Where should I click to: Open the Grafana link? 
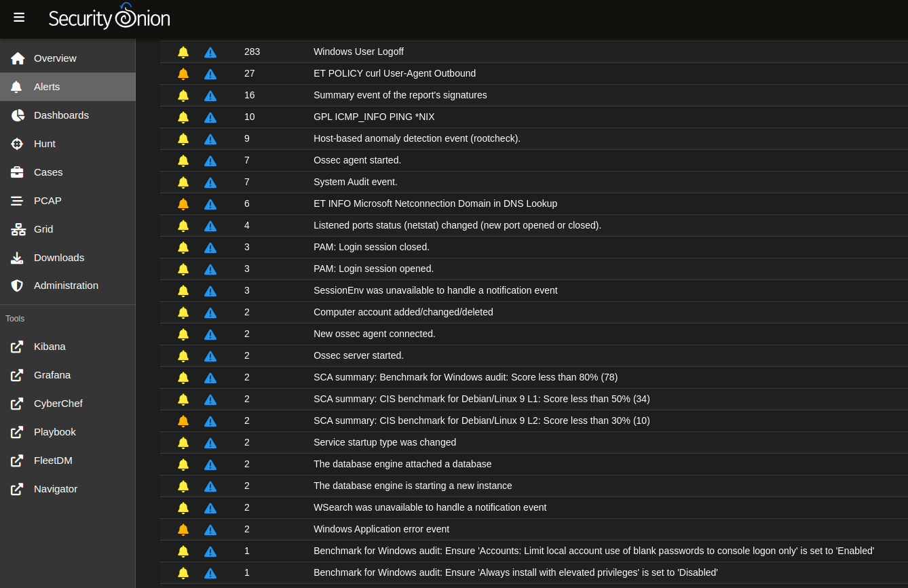[x=51, y=375]
